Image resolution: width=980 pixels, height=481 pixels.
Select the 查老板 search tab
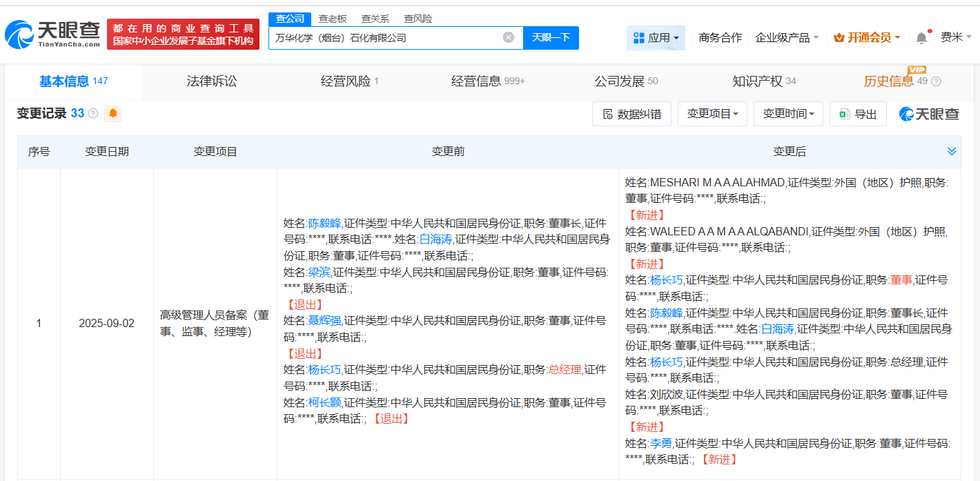click(x=333, y=19)
